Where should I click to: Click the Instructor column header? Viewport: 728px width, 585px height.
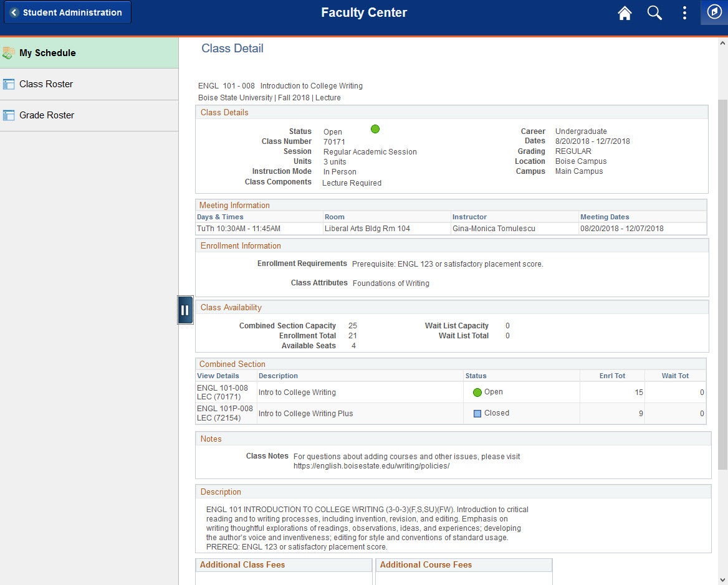click(x=469, y=217)
